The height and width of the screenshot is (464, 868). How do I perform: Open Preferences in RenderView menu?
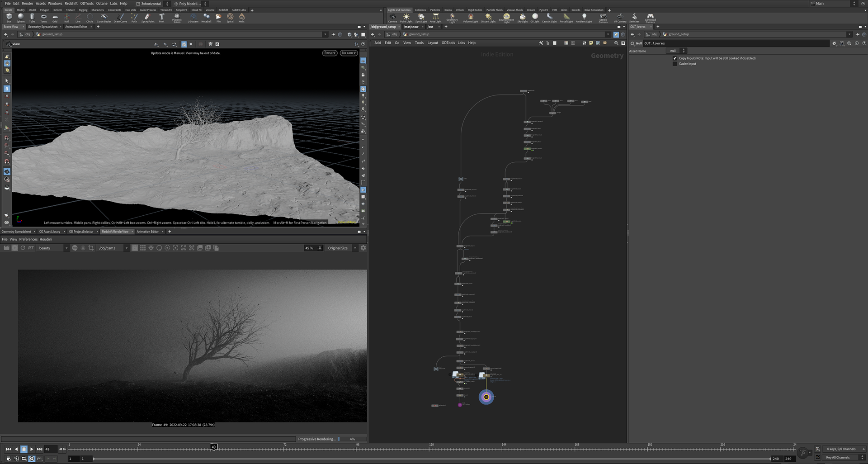click(x=28, y=239)
